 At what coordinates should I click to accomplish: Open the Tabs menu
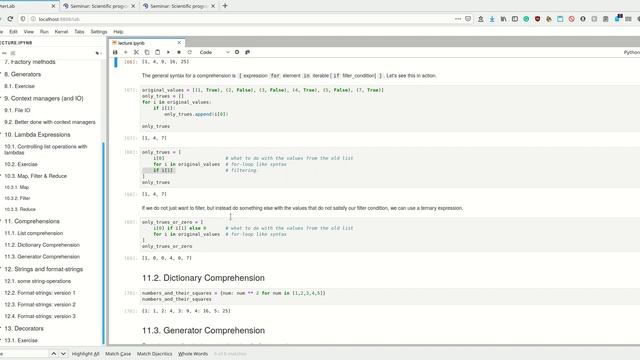click(79, 31)
